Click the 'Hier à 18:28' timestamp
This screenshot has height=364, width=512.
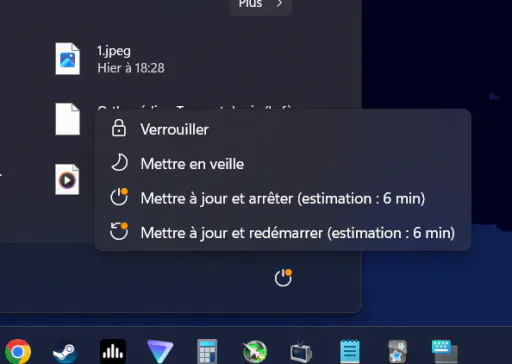pyautogui.click(x=131, y=68)
